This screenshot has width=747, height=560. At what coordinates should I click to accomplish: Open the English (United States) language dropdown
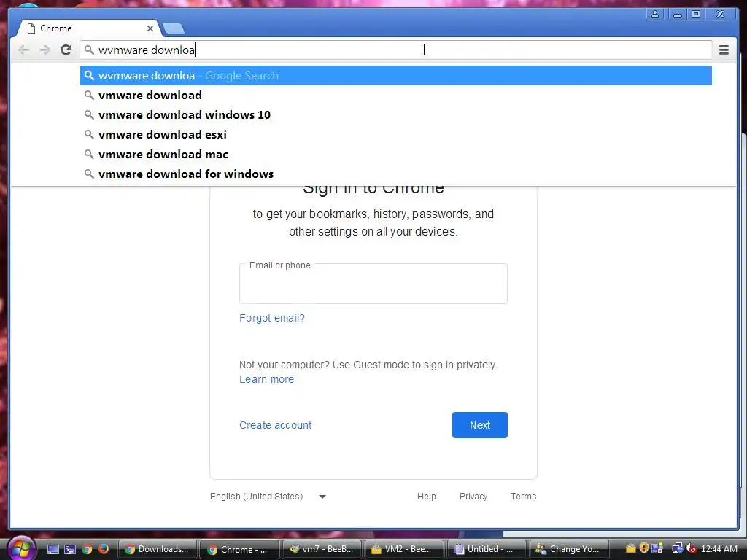click(x=268, y=496)
